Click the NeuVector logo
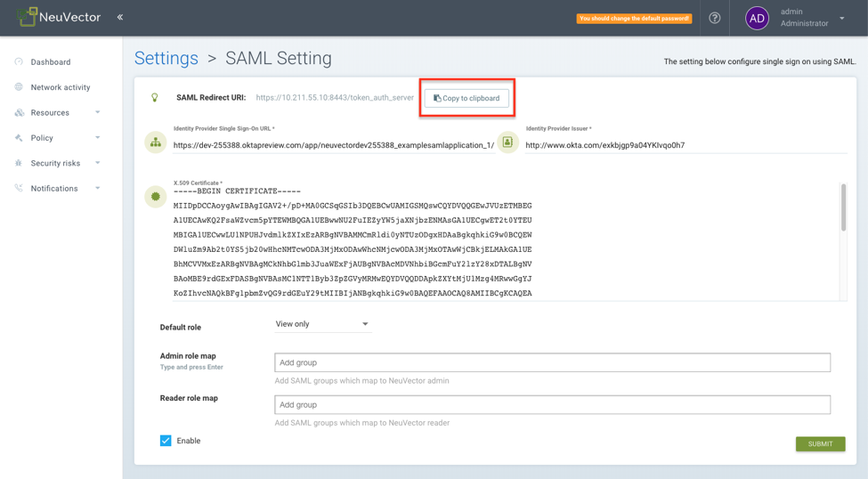The width and height of the screenshot is (868, 479). point(59,17)
